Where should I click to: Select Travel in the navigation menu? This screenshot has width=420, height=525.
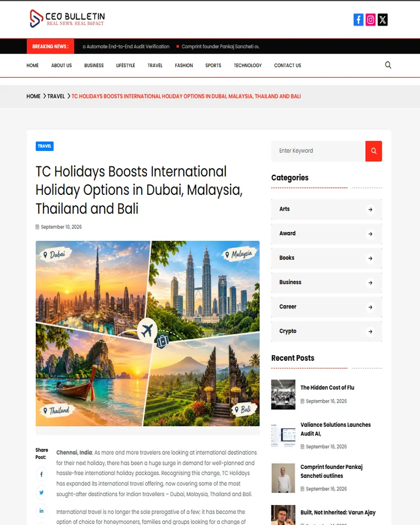[155, 66]
